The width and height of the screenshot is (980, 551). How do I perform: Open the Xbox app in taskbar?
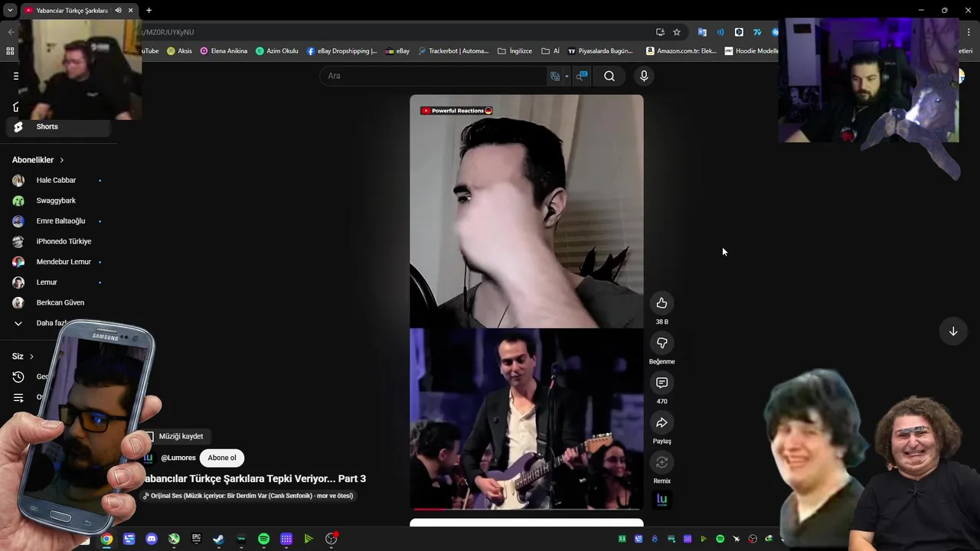174,539
